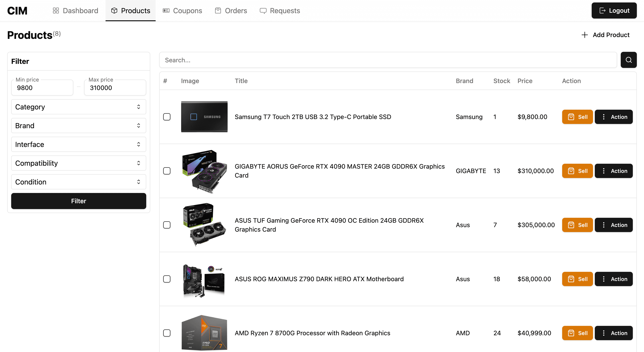644x352 pixels.
Task: Open the Coupons tab
Action: (x=182, y=11)
